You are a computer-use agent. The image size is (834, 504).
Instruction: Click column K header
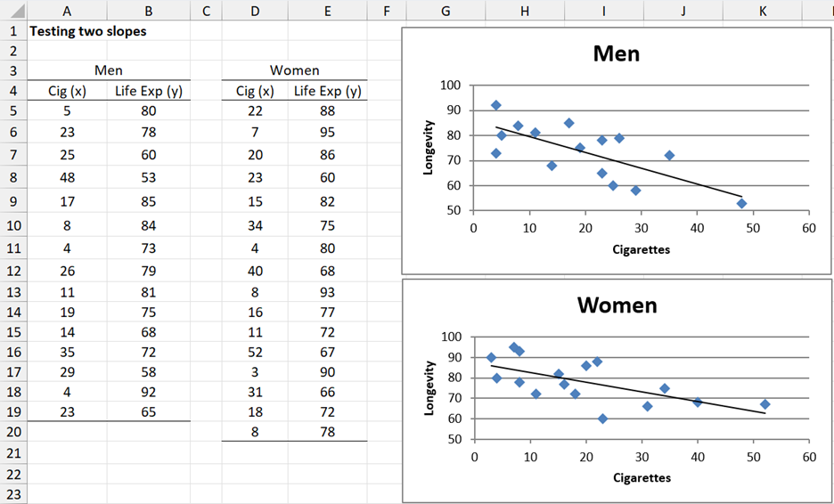tap(762, 11)
